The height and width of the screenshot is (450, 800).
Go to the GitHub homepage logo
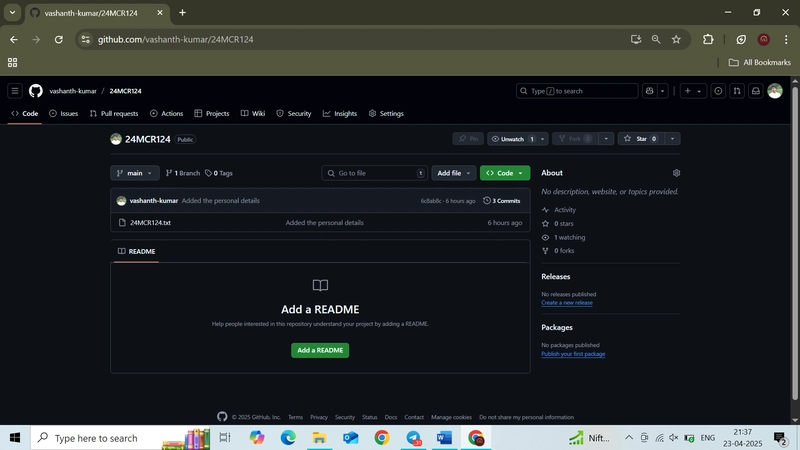(36, 91)
